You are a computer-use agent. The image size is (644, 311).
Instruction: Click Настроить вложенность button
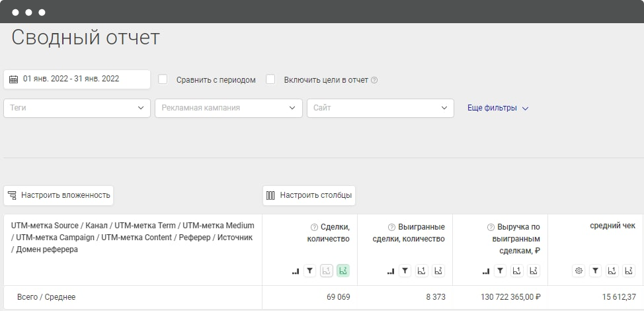coord(58,196)
